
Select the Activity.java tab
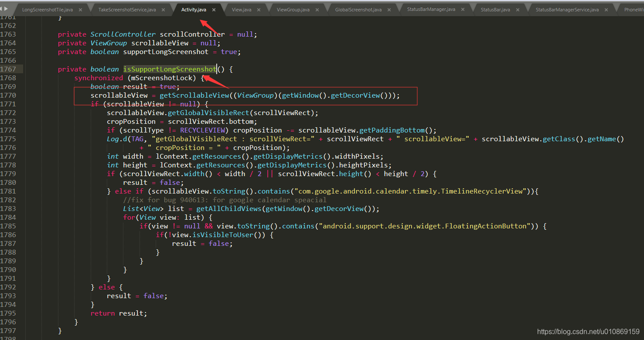coord(194,9)
